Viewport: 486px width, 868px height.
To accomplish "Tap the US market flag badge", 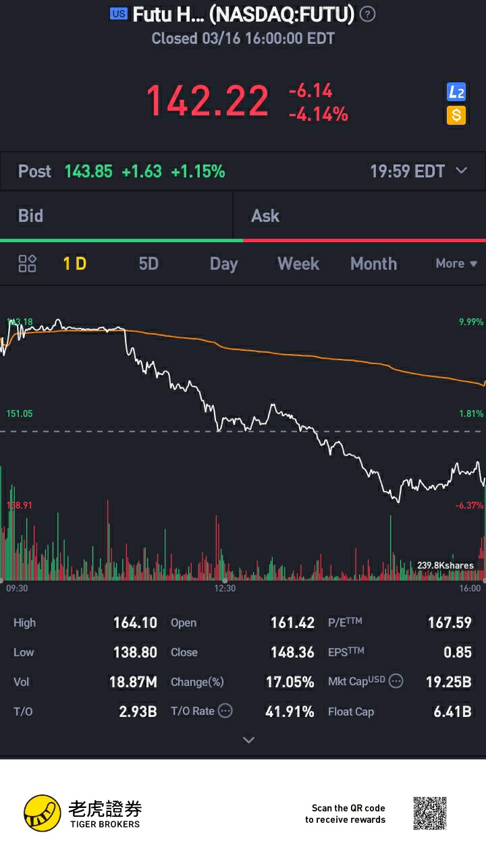I will pyautogui.click(x=118, y=14).
